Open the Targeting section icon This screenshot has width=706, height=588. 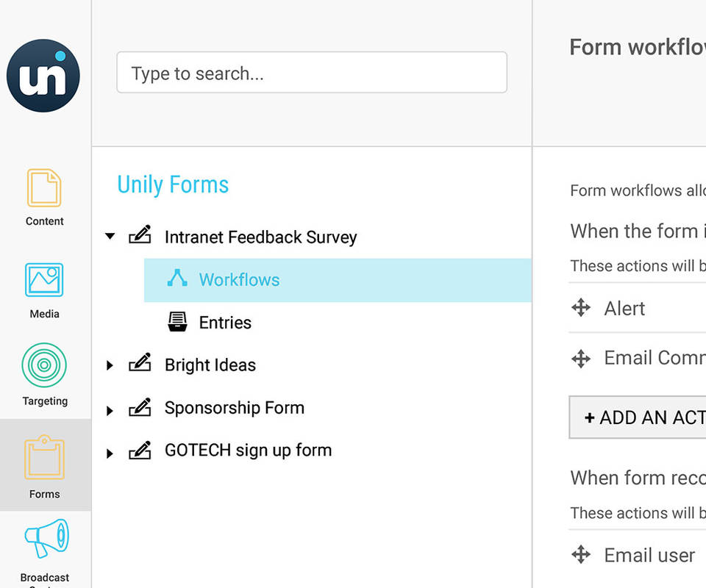click(x=44, y=366)
